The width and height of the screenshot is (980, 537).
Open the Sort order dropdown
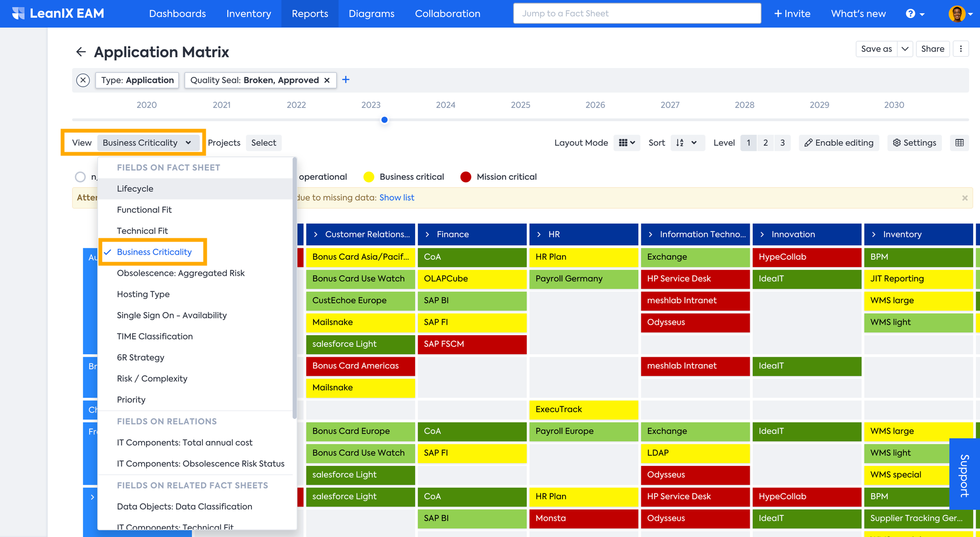[686, 143]
